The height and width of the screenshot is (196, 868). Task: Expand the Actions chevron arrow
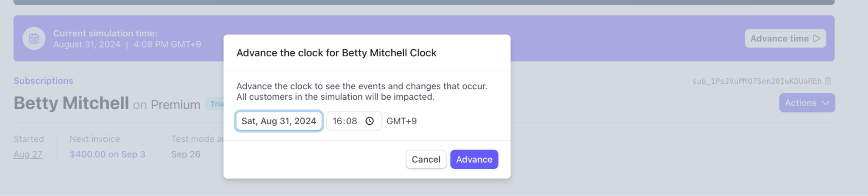pos(826,103)
